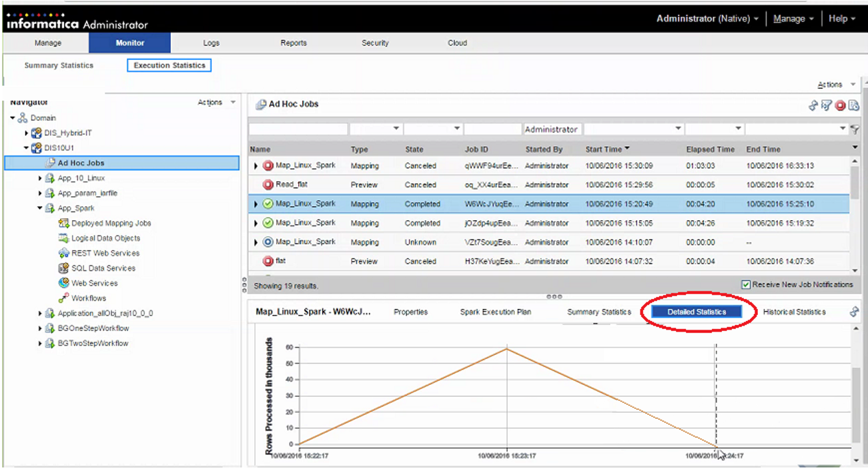The height and width of the screenshot is (469, 868).
Task: Switch to the Cloud tab
Action: point(457,43)
